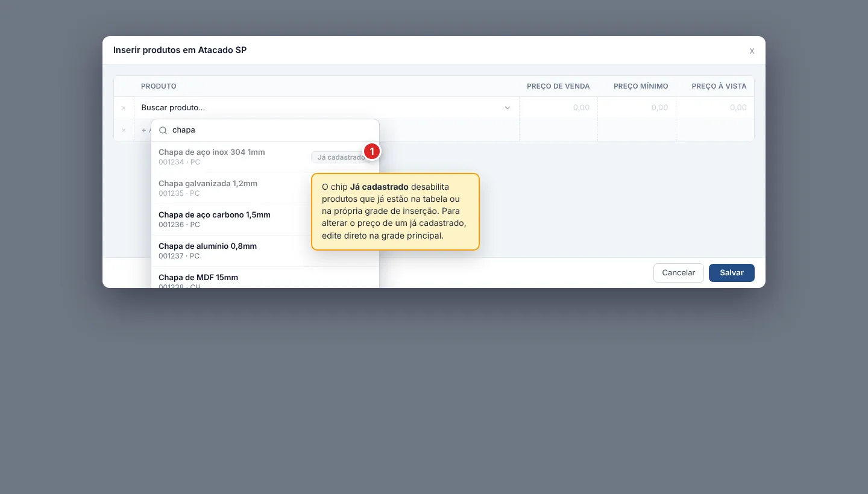The height and width of the screenshot is (494, 868).
Task: Cancel the product insertion
Action: [679, 273]
